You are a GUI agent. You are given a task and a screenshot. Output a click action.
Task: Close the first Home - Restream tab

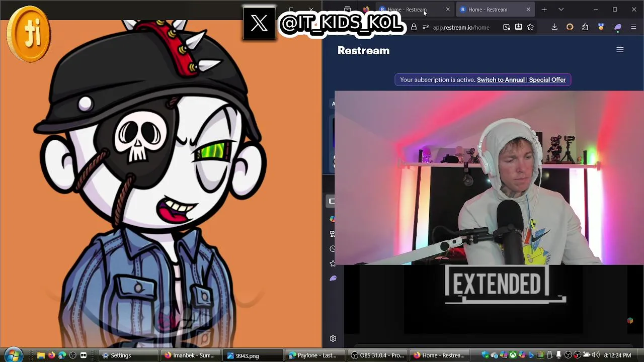448,10
